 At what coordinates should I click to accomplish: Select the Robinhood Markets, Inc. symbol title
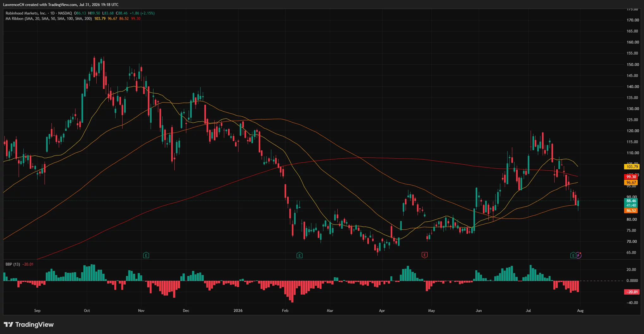(x=26, y=13)
